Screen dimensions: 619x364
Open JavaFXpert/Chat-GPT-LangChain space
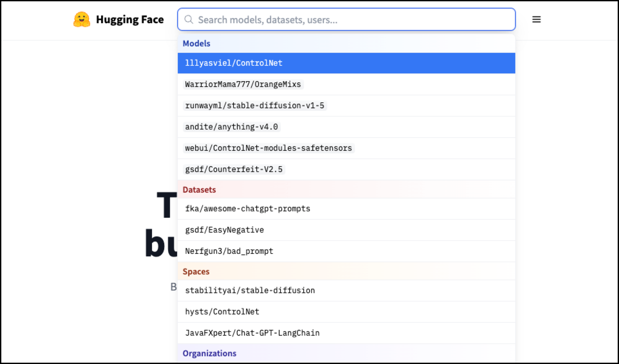point(252,333)
